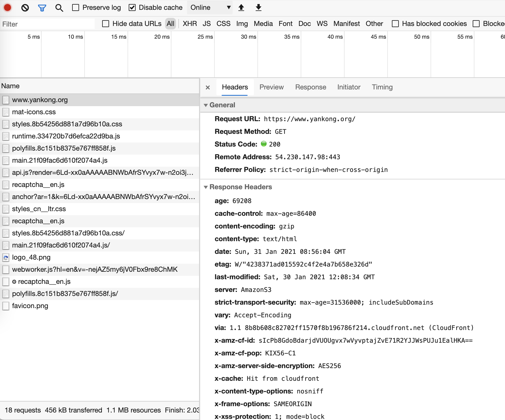Filter requests by Other
Image resolution: width=505 pixels, height=420 pixels.
click(x=374, y=24)
